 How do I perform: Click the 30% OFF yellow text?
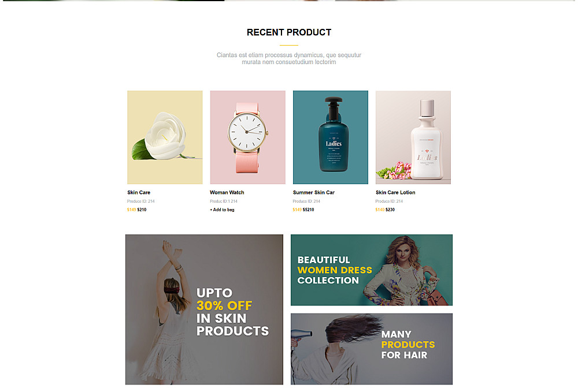pos(224,305)
